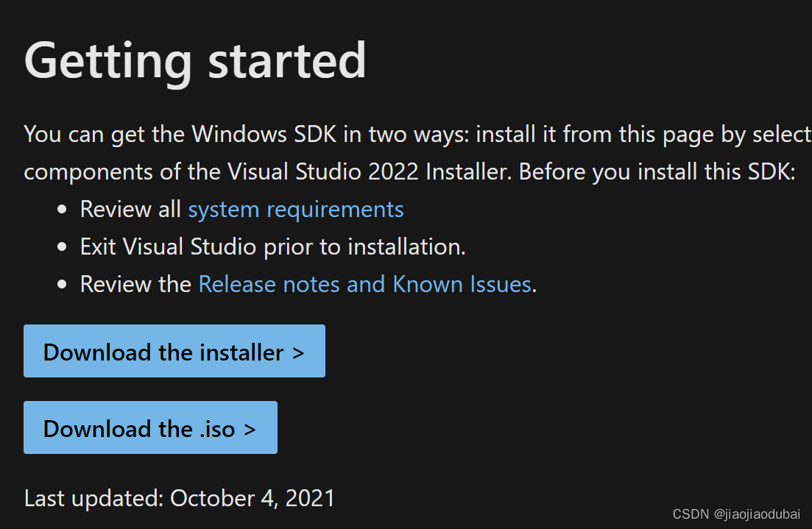Click the Download the installer button
Image resolution: width=812 pixels, height=529 pixels.
pos(174,351)
